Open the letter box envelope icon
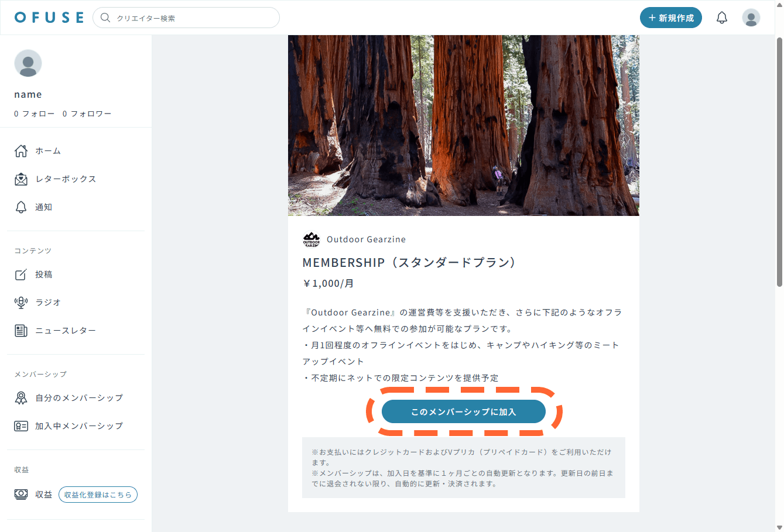784x532 pixels. 21,179
